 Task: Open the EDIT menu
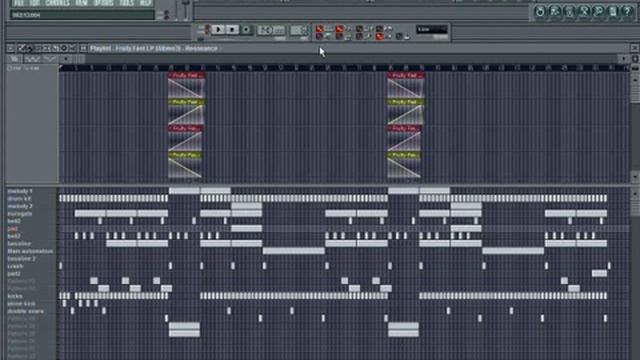pyautogui.click(x=35, y=3)
